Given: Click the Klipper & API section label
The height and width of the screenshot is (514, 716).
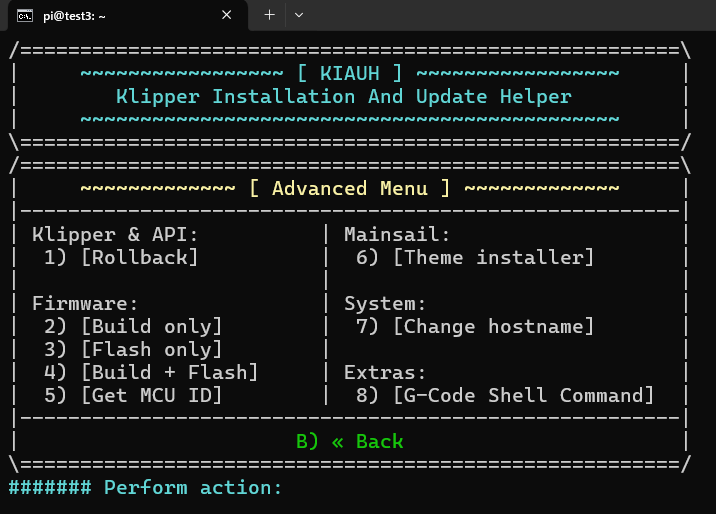Looking at the screenshot, I should (x=115, y=234).
